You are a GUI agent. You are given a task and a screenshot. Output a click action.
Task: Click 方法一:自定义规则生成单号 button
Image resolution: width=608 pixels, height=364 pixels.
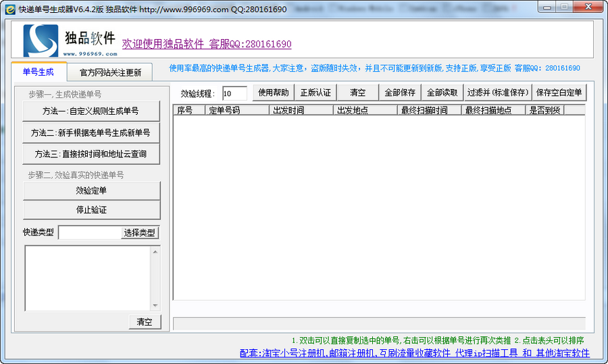click(x=91, y=111)
